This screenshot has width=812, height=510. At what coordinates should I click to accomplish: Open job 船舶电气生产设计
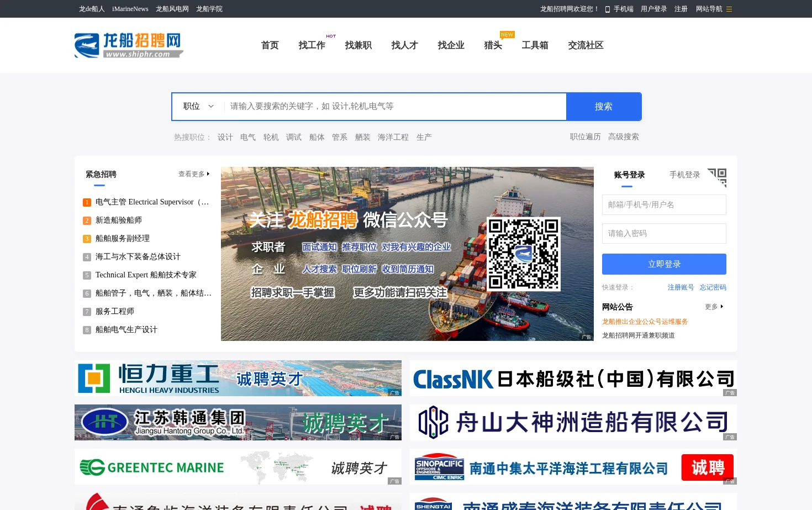pyautogui.click(x=126, y=330)
